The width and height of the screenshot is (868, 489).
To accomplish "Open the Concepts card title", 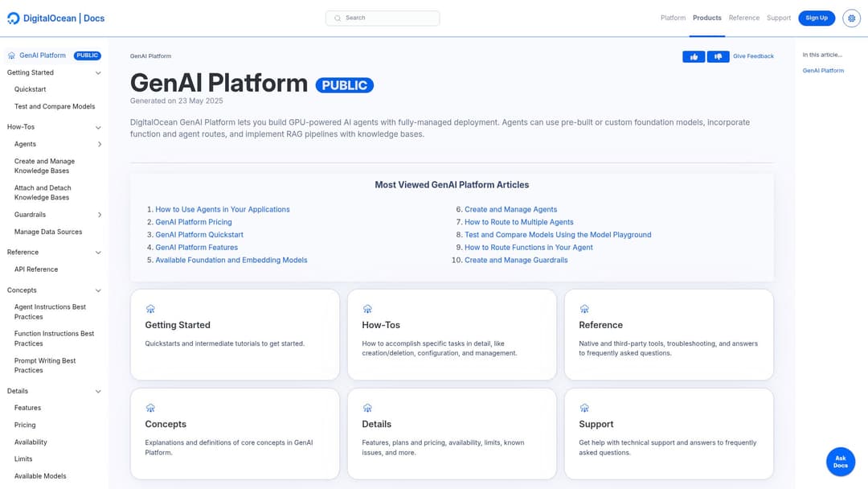I will point(166,424).
